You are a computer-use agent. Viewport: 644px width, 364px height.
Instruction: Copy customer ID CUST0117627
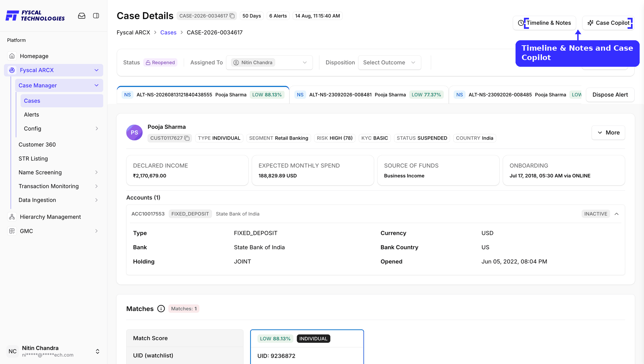187,138
